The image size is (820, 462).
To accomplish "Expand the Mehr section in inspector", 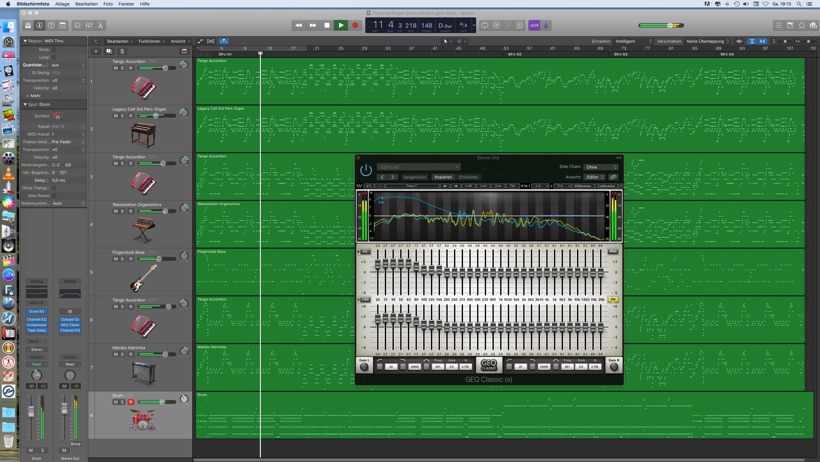I will tap(27, 96).
